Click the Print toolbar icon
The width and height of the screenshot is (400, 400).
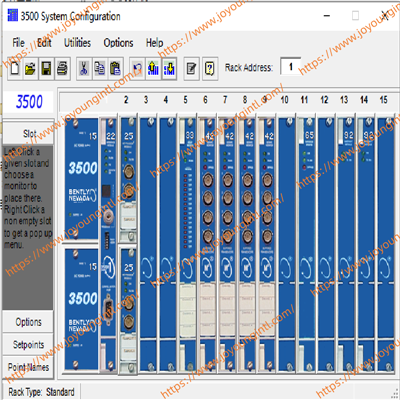[x=62, y=69]
